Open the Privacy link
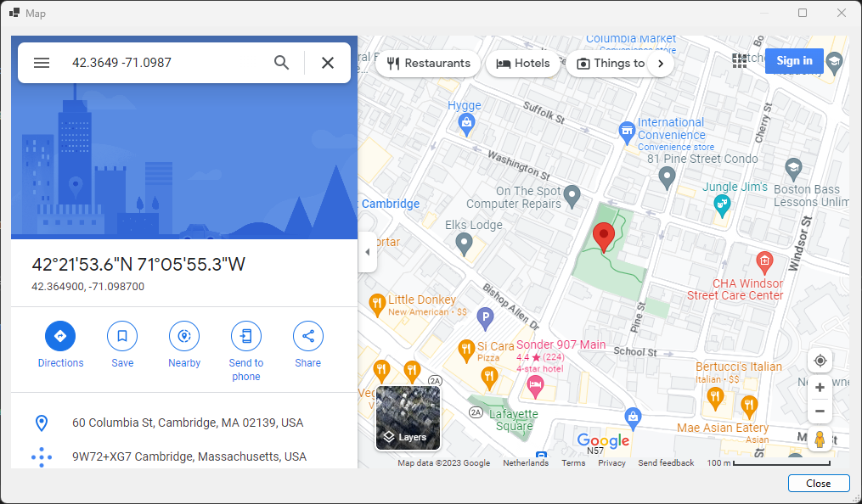This screenshot has width=862, height=504. click(611, 462)
